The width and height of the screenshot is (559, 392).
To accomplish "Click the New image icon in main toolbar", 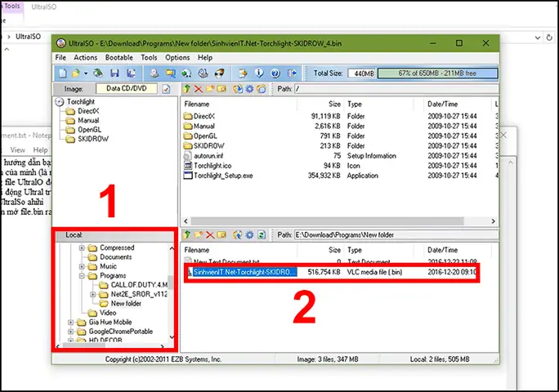I will 63,73.
